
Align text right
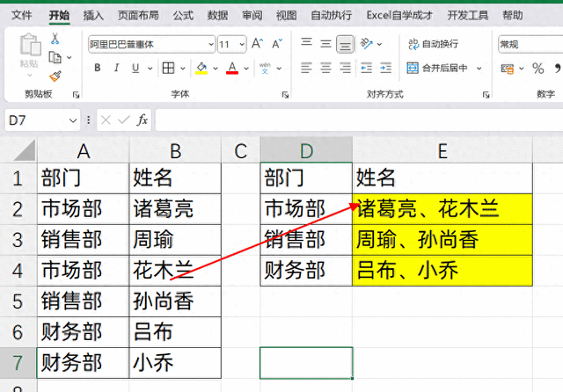pyautogui.click(x=345, y=68)
